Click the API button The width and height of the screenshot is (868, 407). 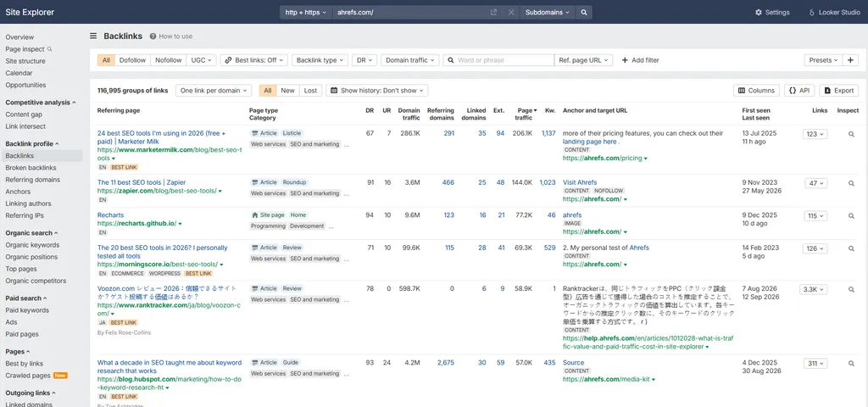[799, 90]
